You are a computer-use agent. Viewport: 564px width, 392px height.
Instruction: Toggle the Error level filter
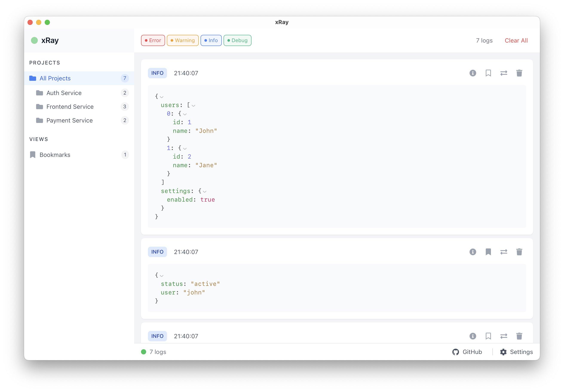coord(153,40)
